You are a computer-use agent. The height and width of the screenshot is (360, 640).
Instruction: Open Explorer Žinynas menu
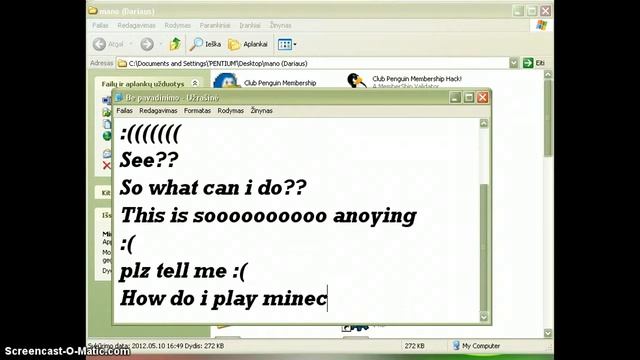coord(280,25)
